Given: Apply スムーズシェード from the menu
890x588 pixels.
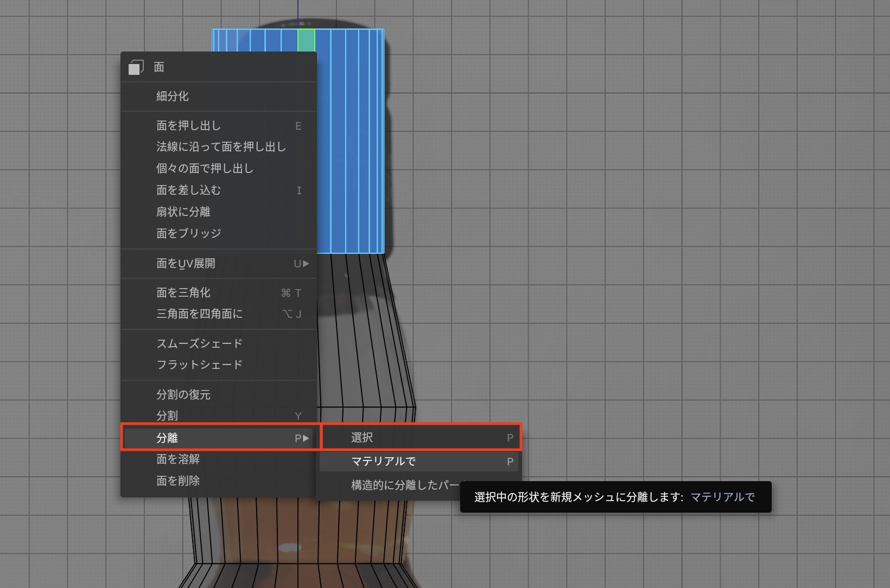Looking at the screenshot, I should point(199,344).
